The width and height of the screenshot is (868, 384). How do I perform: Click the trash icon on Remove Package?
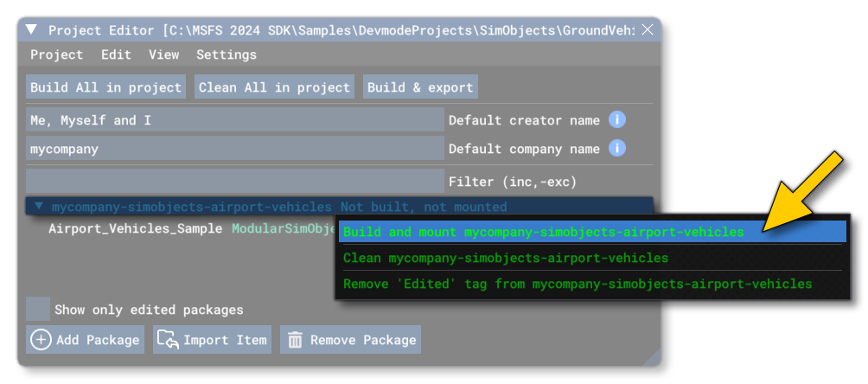(295, 340)
